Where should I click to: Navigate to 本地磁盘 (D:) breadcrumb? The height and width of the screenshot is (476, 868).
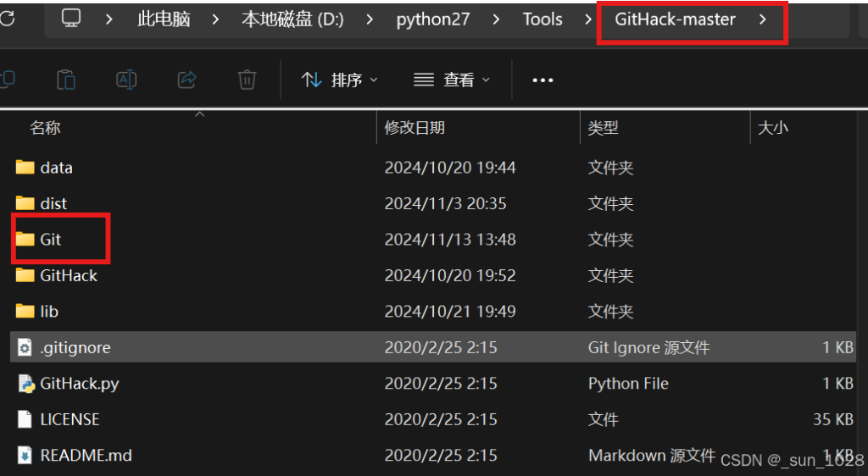tap(292, 19)
